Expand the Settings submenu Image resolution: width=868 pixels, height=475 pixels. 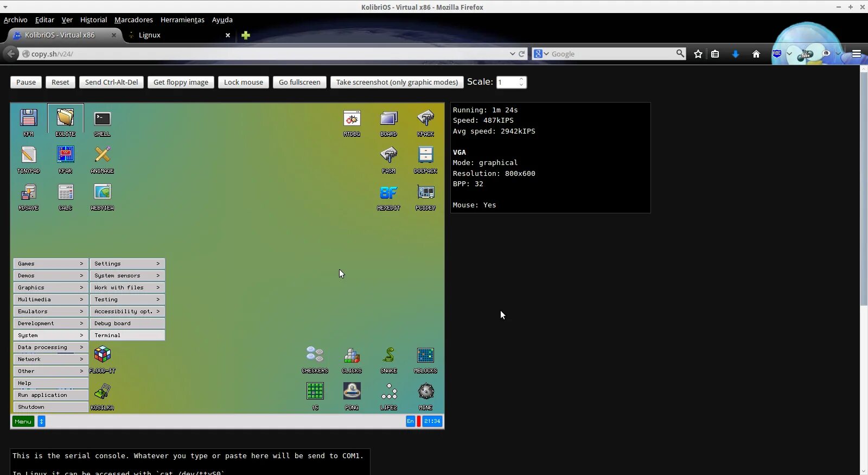(127, 264)
